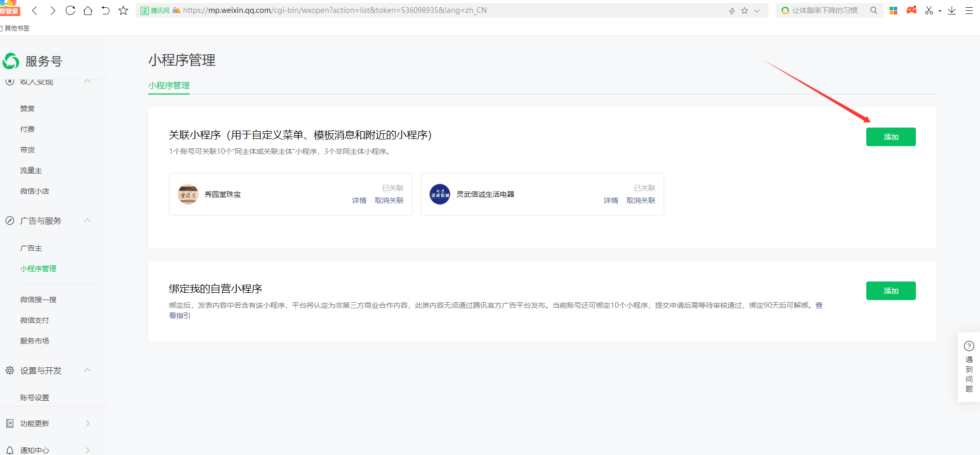Click the lightning speed mode icon
The width and height of the screenshot is (980, 455).
click(x=732, y=11)
